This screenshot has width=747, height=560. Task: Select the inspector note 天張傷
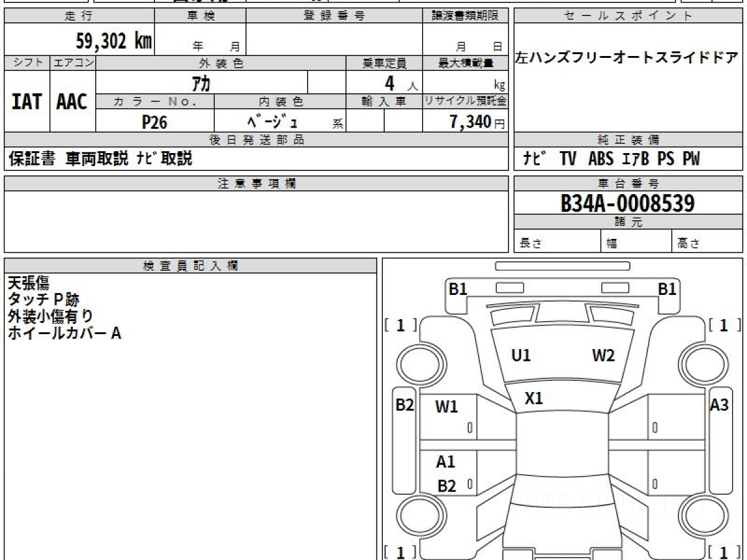pyautogui.click(x=28, y=283)
